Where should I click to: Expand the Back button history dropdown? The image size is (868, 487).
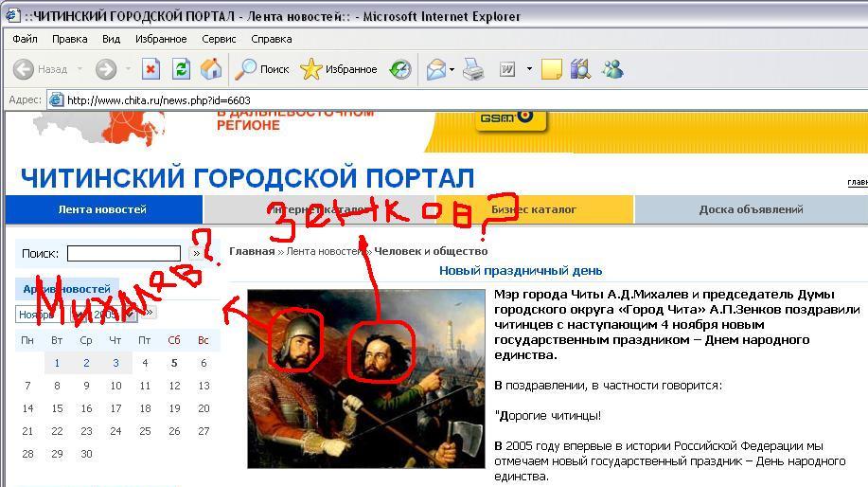[80, 69]
